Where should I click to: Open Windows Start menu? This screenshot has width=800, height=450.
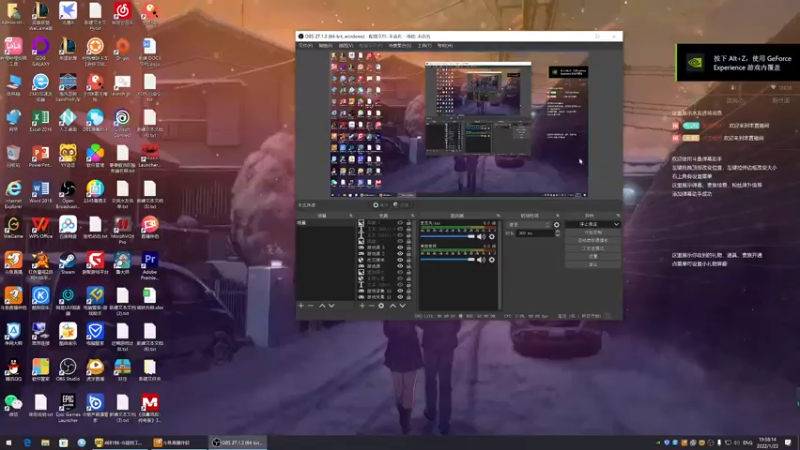pyautogui.click(x=9, y=442)
